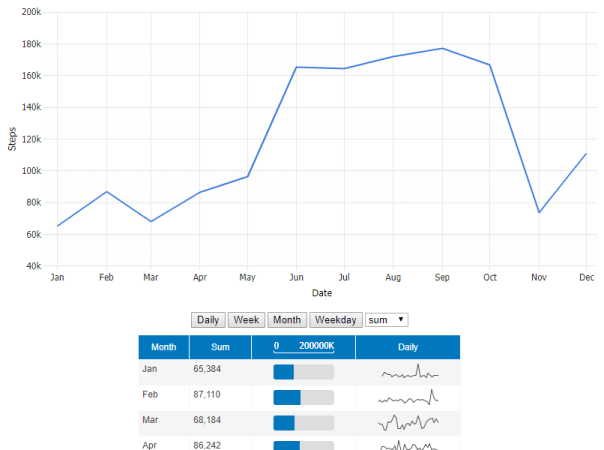
Task: Click the January progress bar
Action: click(303, 372)
